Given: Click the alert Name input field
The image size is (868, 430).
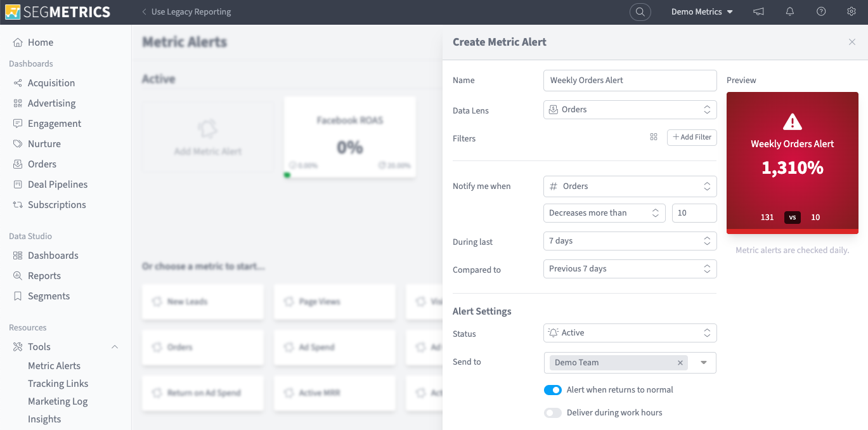Looking at the screenshot, I should [x=629, y=80].
